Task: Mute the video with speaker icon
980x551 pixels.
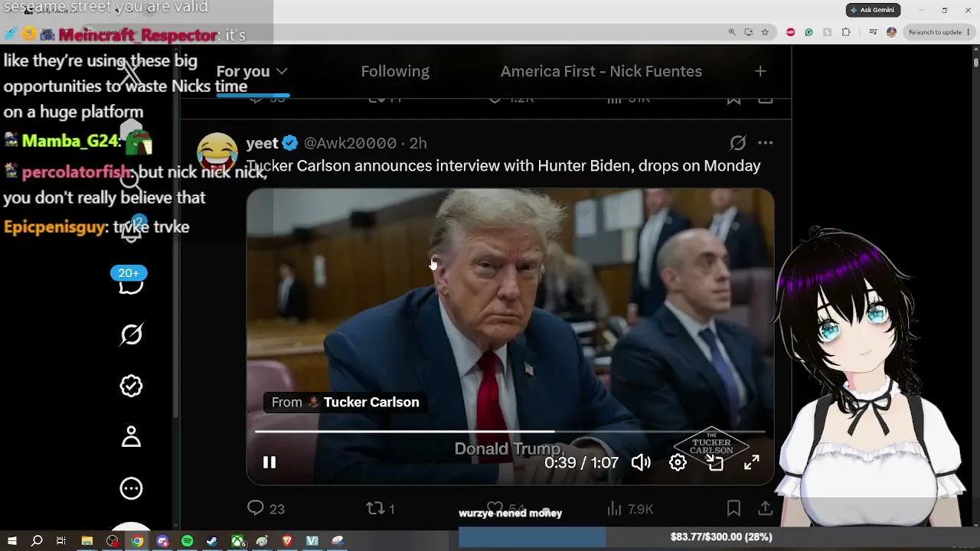Action: 641,462
